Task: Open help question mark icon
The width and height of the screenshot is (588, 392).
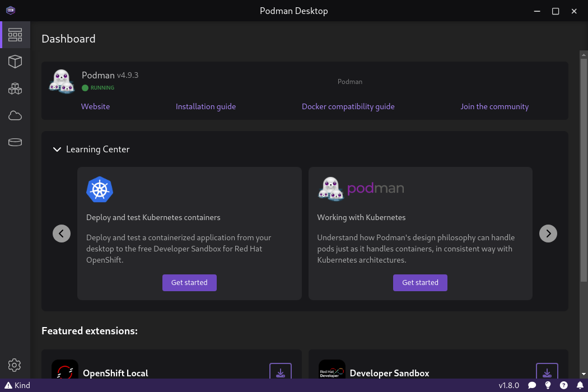Action: 563,385
